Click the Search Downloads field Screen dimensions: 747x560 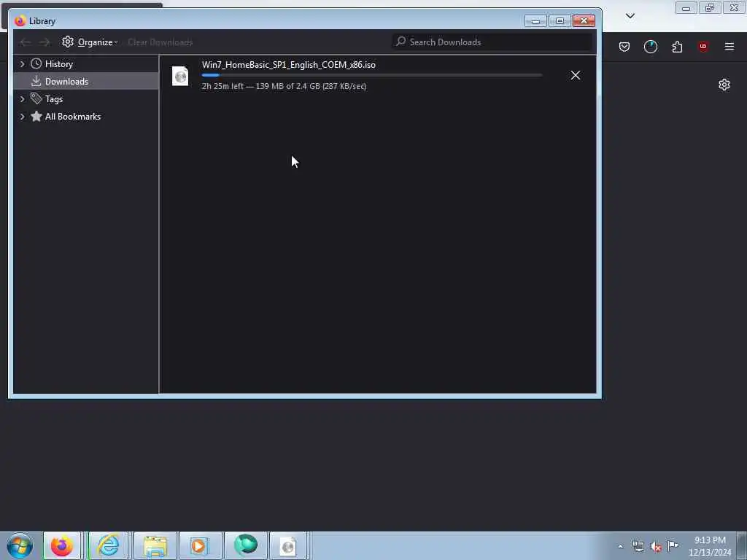click(492, 42)
